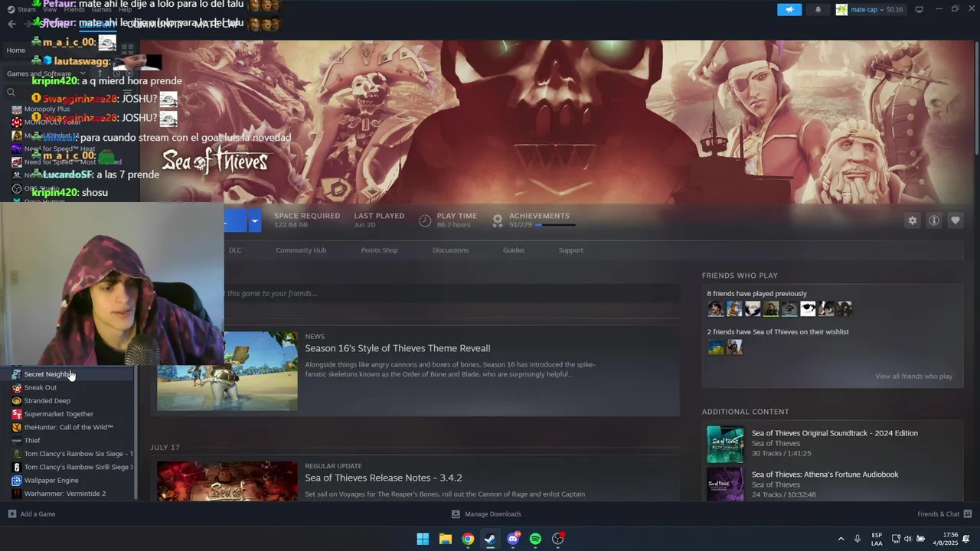Open the Community Hub tab
Viewport: 980px width, 551px height.
click(301, 250)
